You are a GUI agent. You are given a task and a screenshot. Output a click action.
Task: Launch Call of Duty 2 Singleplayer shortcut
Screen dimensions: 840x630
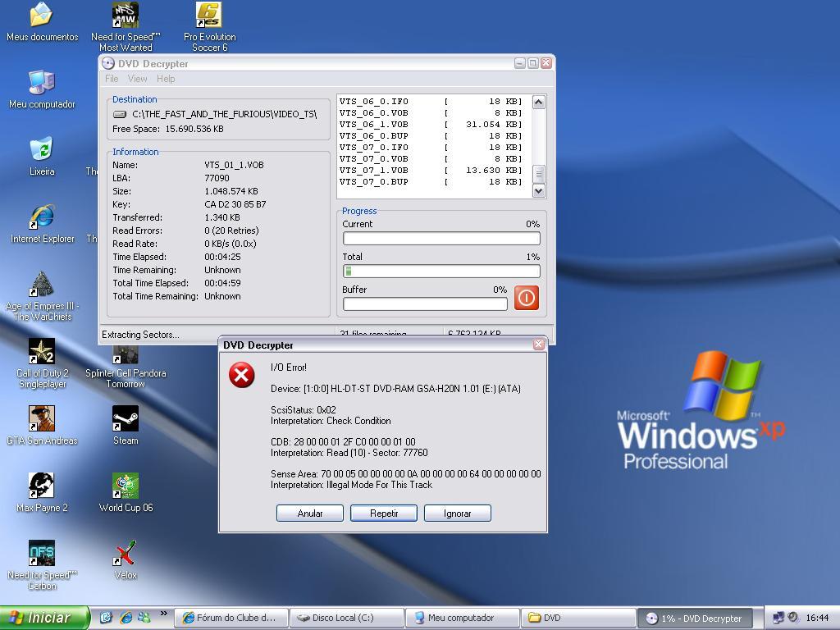pos(42,363)
